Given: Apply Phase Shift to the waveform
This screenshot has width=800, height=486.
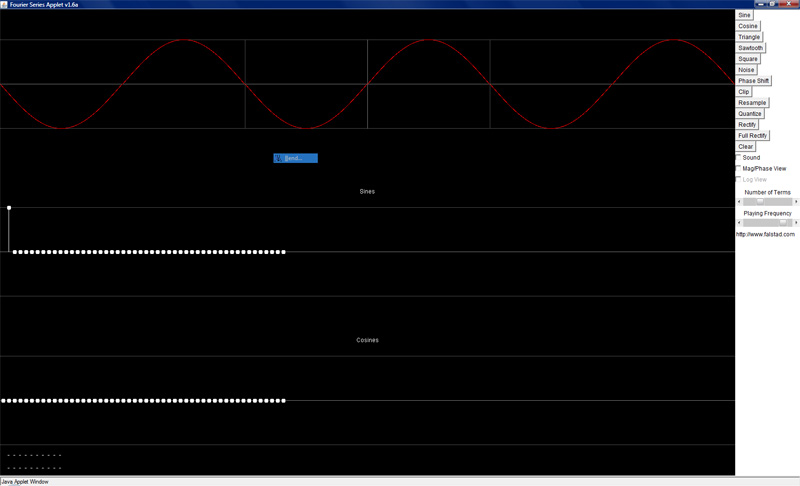Looking at the screenshot, I should click(753, 81).
